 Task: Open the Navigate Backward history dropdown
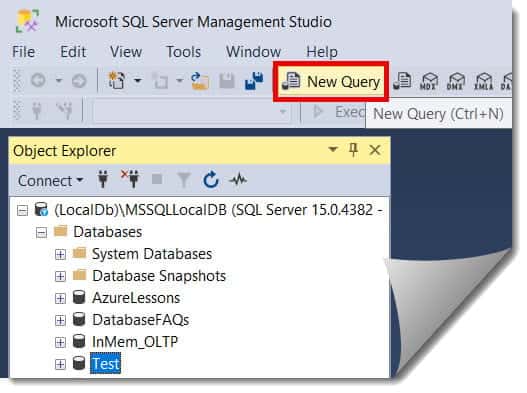59,81
